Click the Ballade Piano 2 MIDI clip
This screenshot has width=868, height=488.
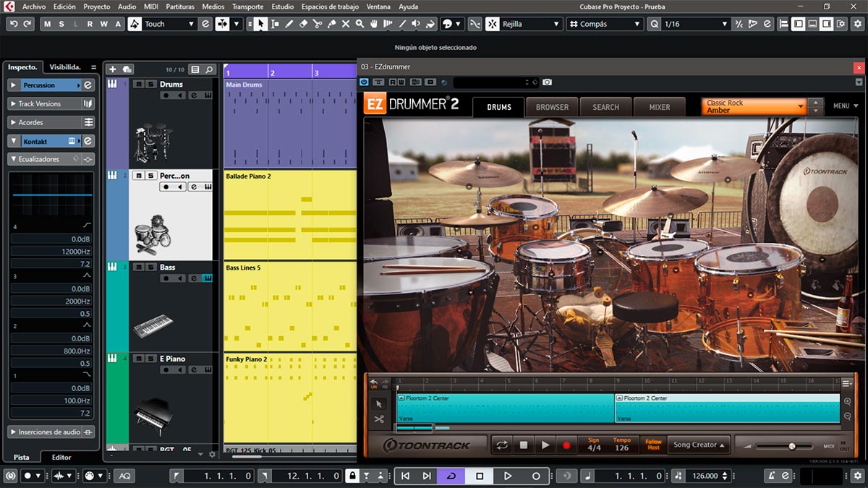click(x=290, y=215)
